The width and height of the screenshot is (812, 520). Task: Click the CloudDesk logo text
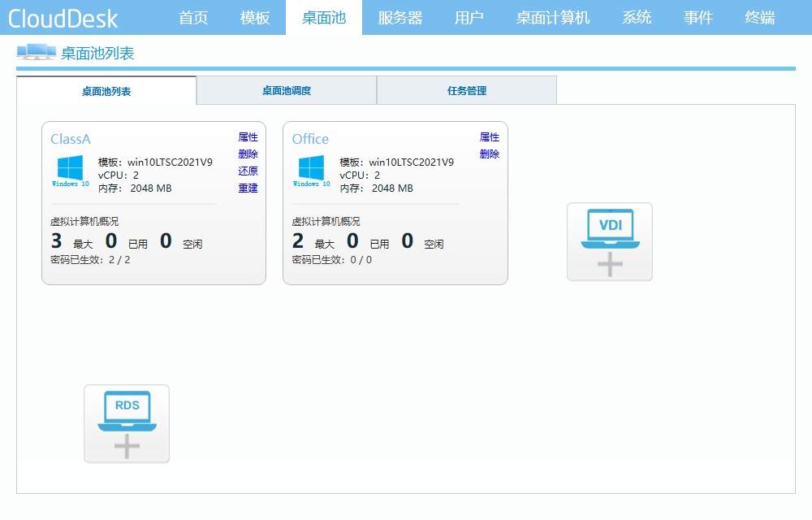point(63,19)
